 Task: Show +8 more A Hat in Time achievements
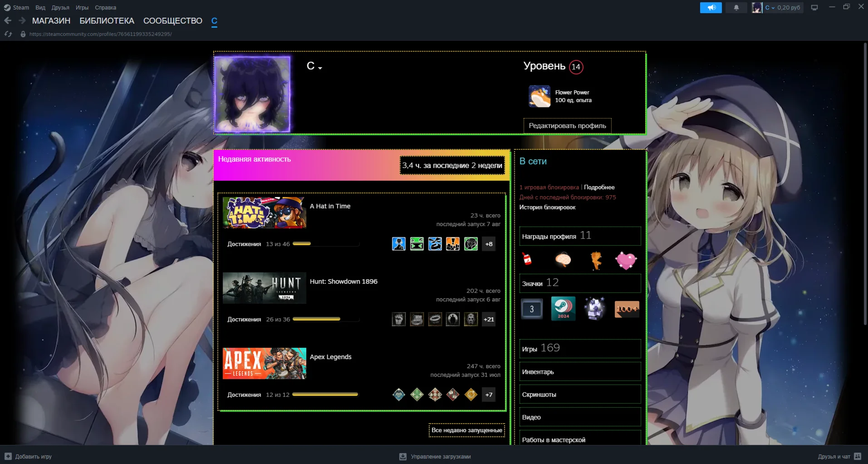489,244
